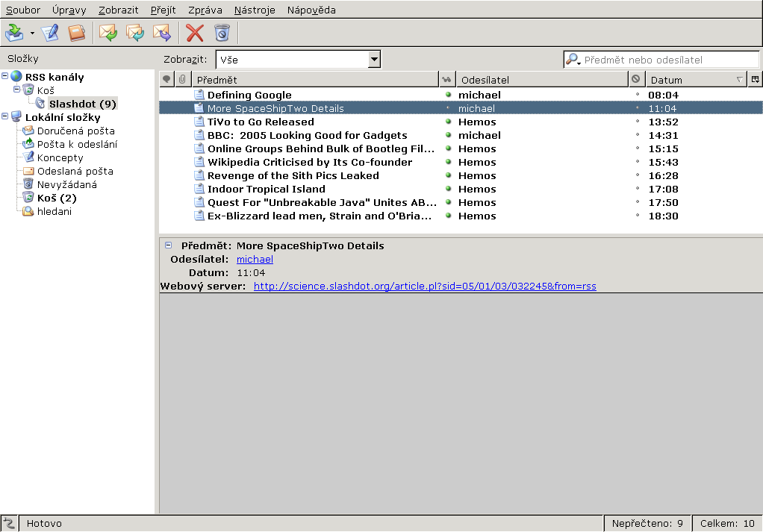Click the michael sender link in header
The image size is (763, 532).
coord(255,259)
